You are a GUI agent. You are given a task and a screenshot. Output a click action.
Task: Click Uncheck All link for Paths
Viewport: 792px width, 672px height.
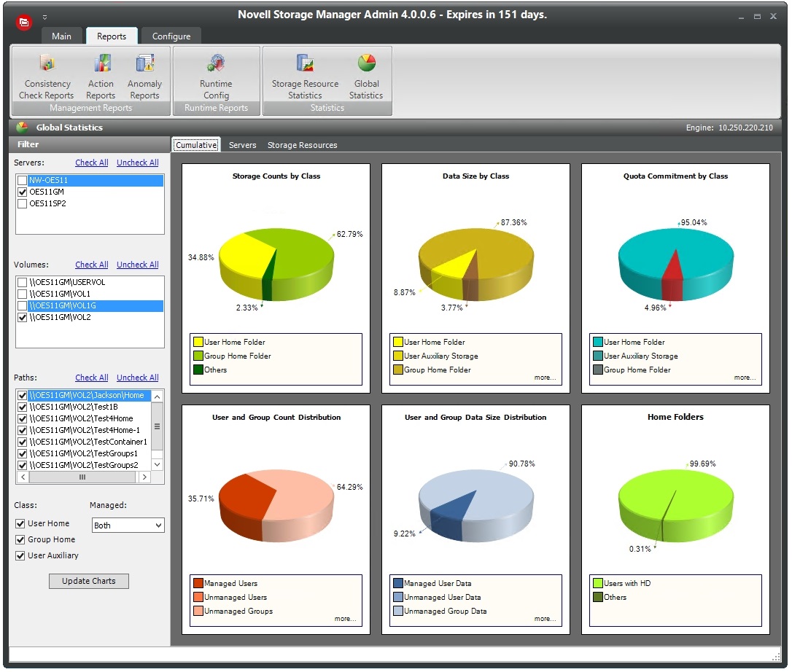click(x=137, y=378)
